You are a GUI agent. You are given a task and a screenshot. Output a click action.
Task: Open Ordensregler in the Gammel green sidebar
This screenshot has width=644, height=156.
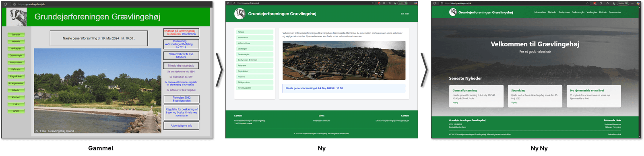click(x=16, y=56)
